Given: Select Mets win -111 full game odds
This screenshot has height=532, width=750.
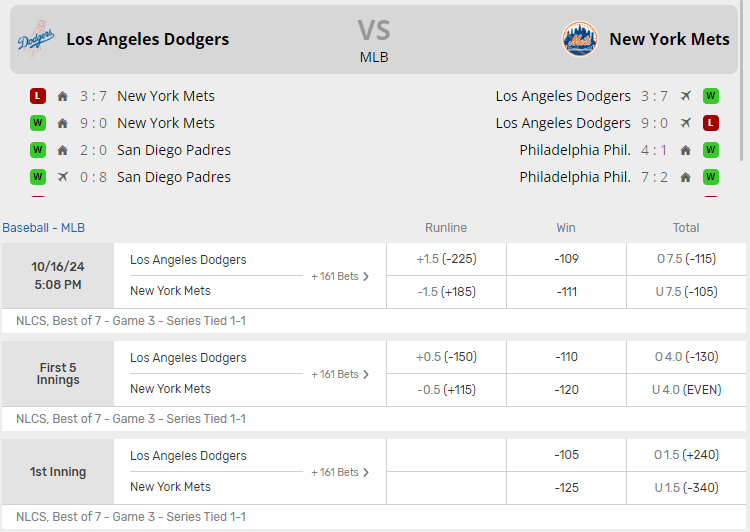Looking at the screenshot, I should (566, 291).
